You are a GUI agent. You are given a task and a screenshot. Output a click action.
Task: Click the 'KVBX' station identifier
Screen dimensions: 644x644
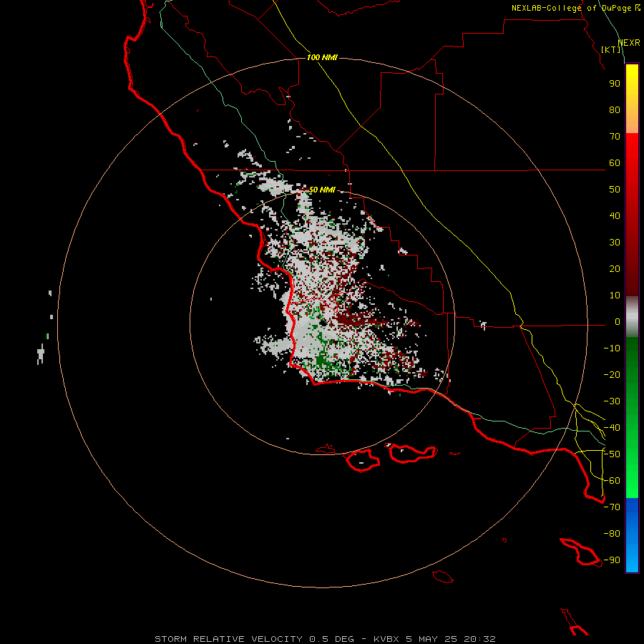[386, 639]
